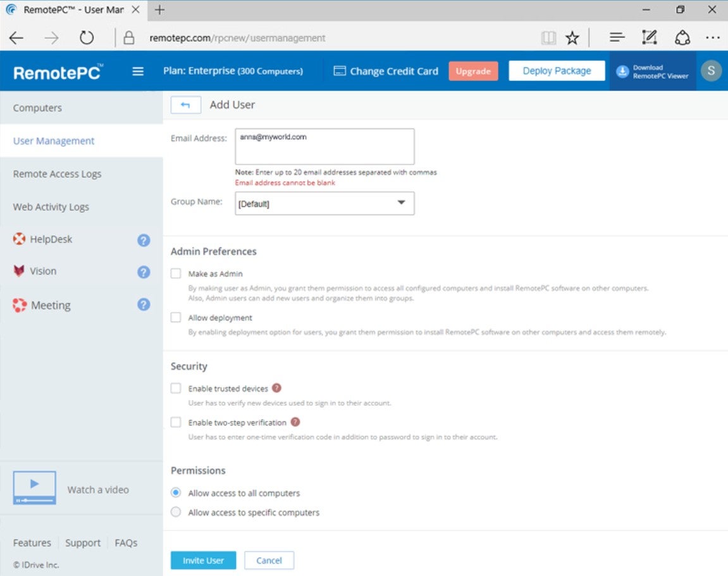Click the back arrow beside Add User

tap(186, 105)
